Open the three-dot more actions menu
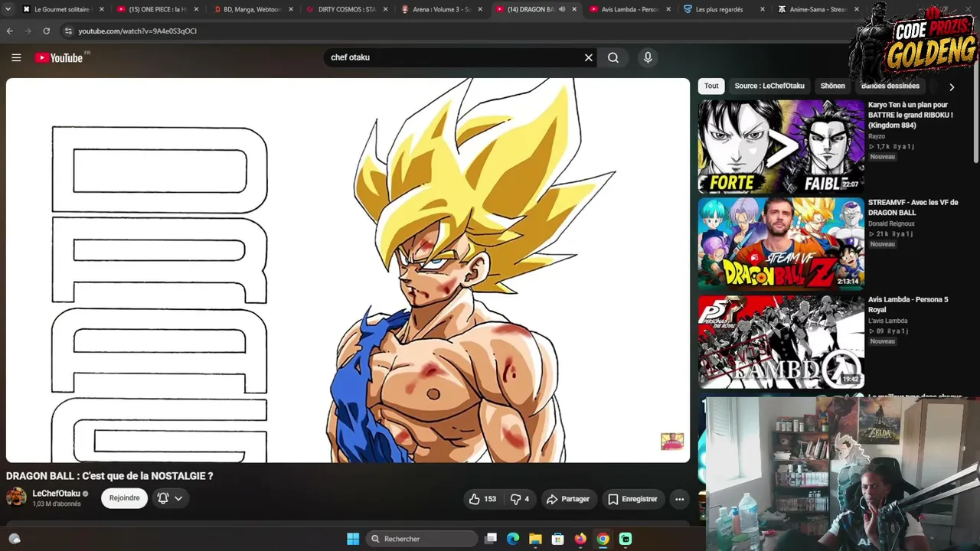 [x=679, y=499]
